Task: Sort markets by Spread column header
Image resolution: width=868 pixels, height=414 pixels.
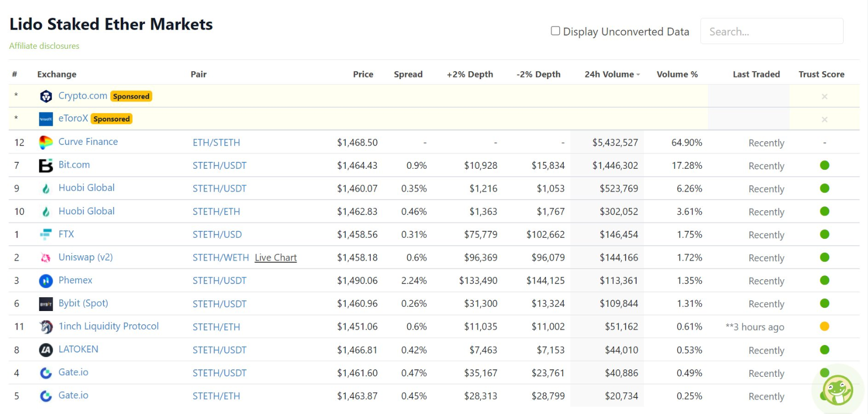Action: pyautogui.click(x=408, y=74)
